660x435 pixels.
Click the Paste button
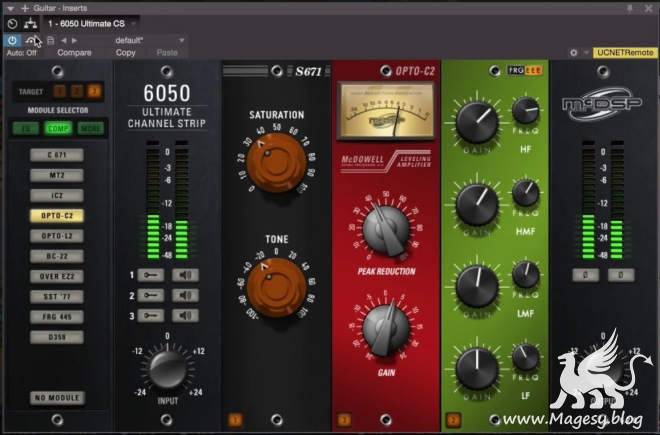coord(167,53)
